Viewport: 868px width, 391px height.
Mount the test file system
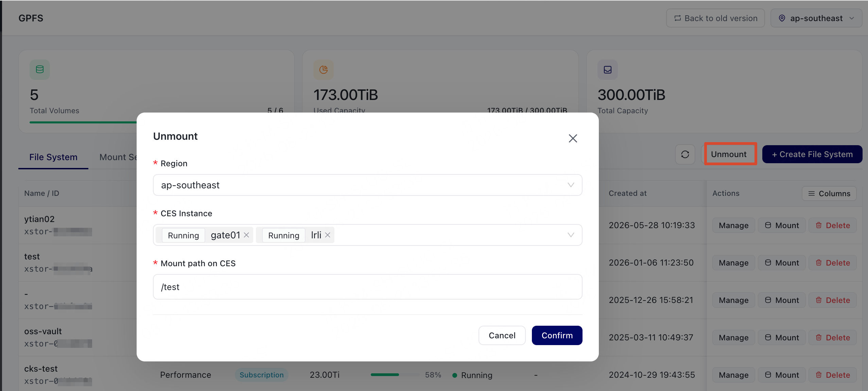pyautogui.click(x=782, y=263)
